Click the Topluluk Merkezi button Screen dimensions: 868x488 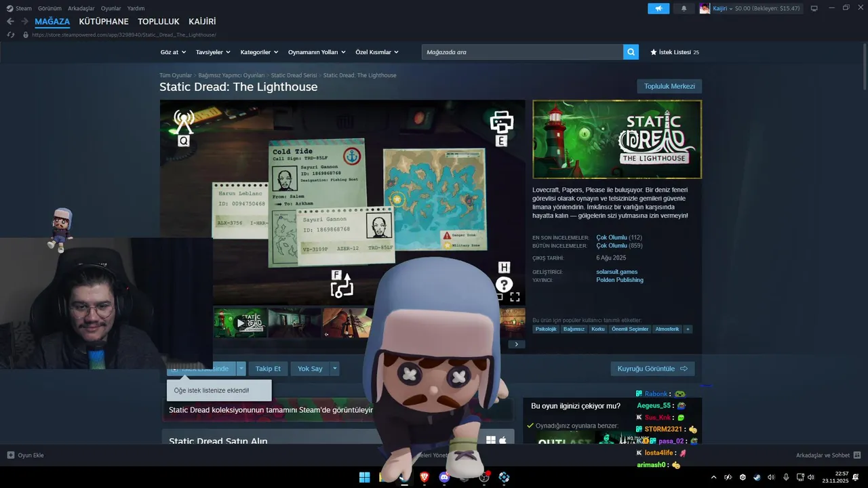pyautogui.click(x=669, y=86)
